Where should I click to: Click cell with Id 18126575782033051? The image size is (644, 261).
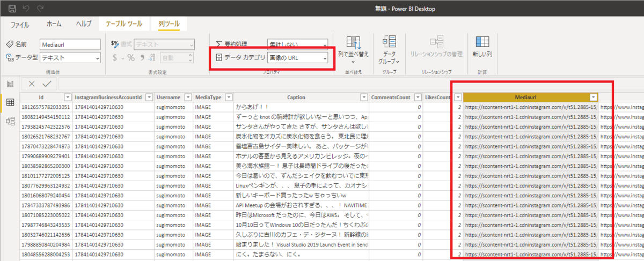[x=47, y=107]
